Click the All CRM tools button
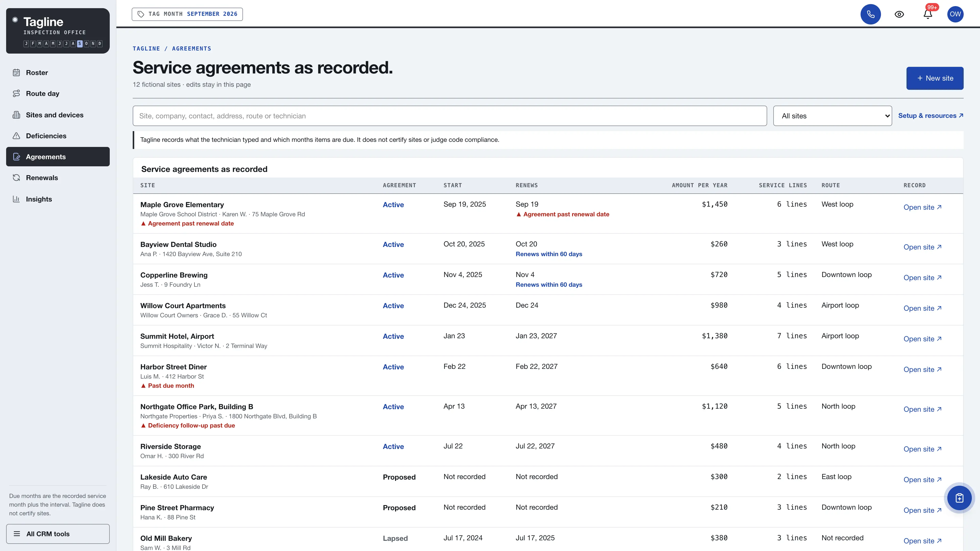This screenshot has width=980, height=551. click(x=58, y=534)
